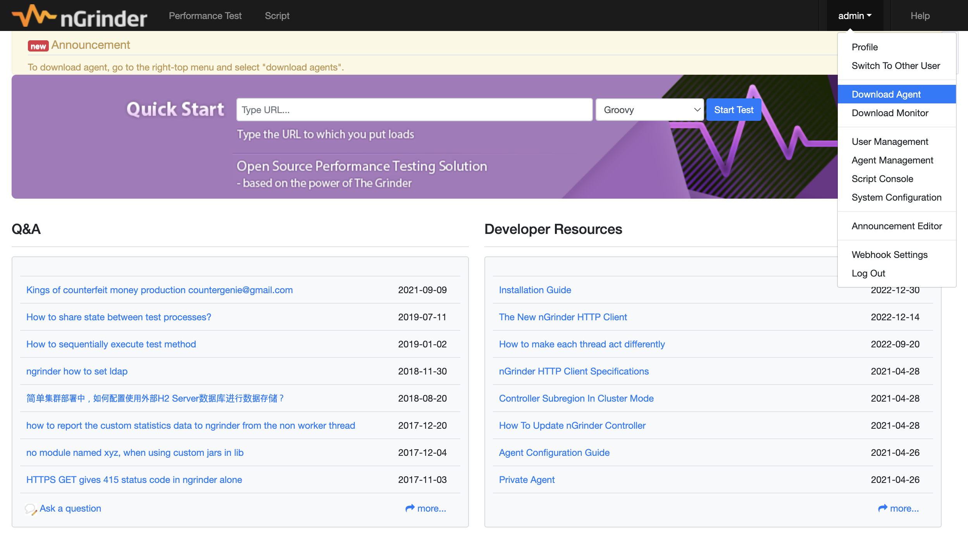Click Ask a question link
The width and height of the screenshot is (968, 560).
[70, 508]
